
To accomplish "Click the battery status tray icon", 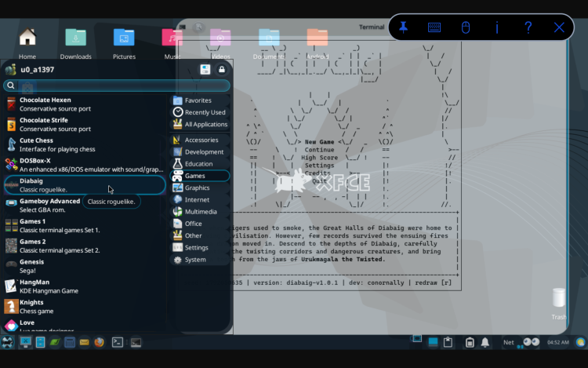I will 470,342.
